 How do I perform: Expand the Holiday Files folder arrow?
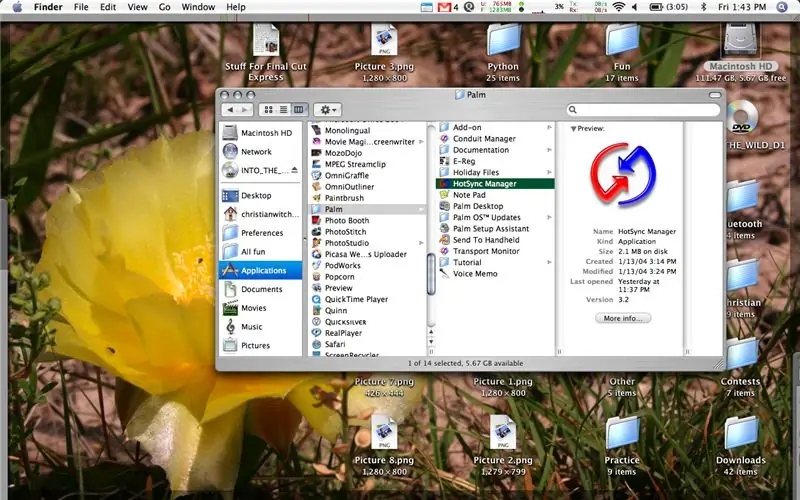(x=549, y=172)
